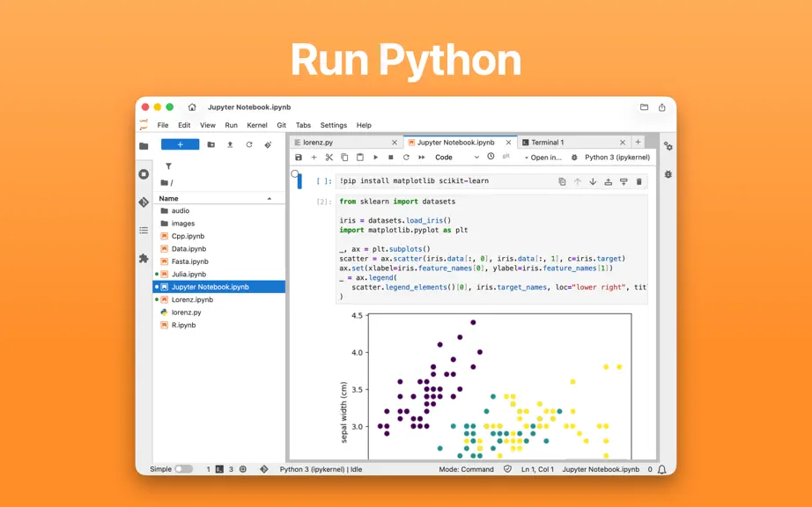The height and width of the screenshot is (507, 812).
Task: Create a new folder in file browser
Action: tap(210, 145)
